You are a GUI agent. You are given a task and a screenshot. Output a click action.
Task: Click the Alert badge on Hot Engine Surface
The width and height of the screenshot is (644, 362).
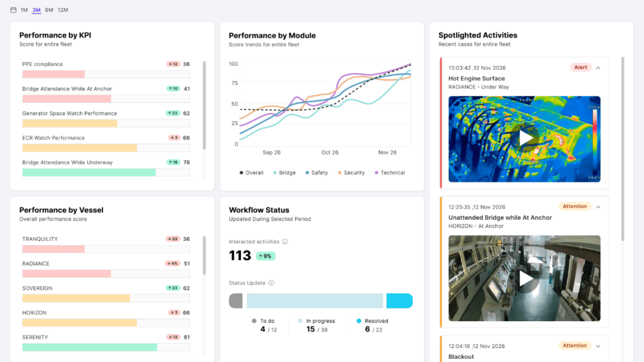(580, 67)
